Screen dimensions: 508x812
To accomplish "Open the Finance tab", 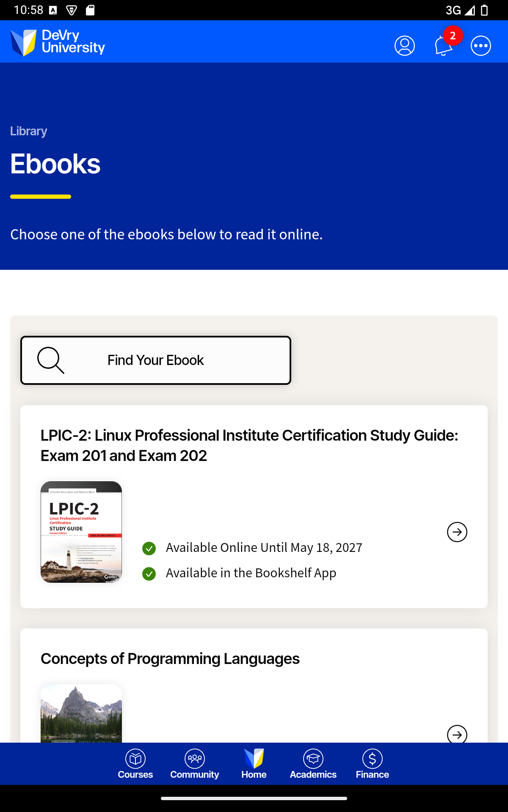I will point(373,764).
